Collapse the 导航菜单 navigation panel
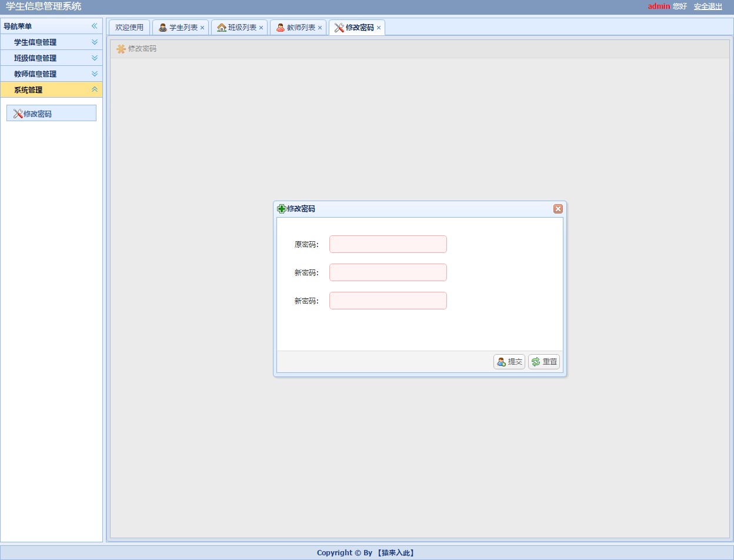This screenshot has height=560, width=734. click(94, 26)
